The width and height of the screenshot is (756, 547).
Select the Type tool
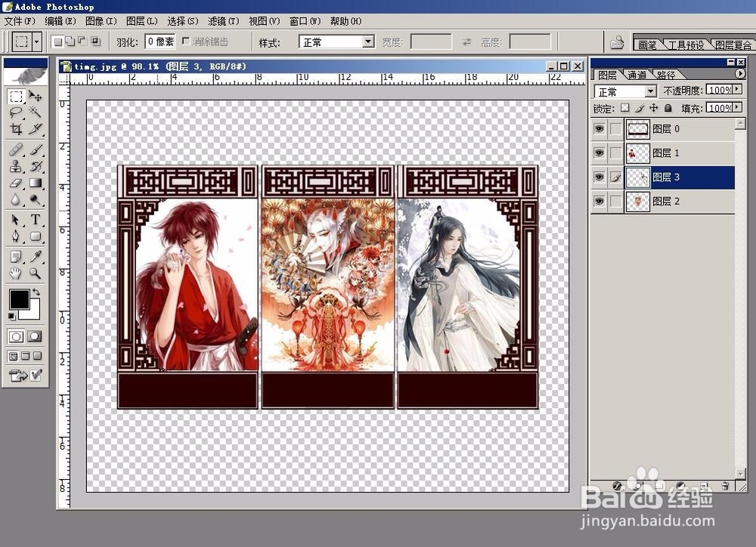(35, 220)
